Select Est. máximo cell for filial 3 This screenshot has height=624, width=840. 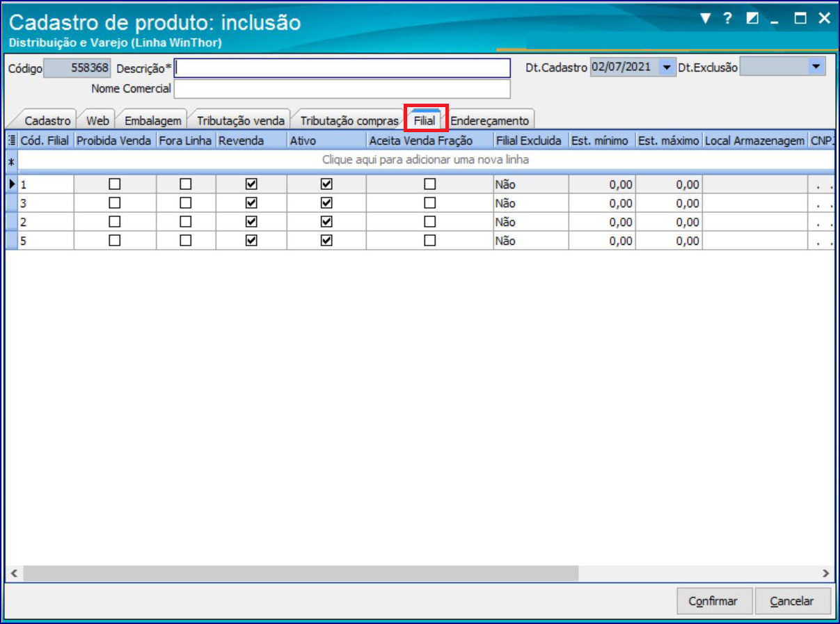click(x=669, y=203)
